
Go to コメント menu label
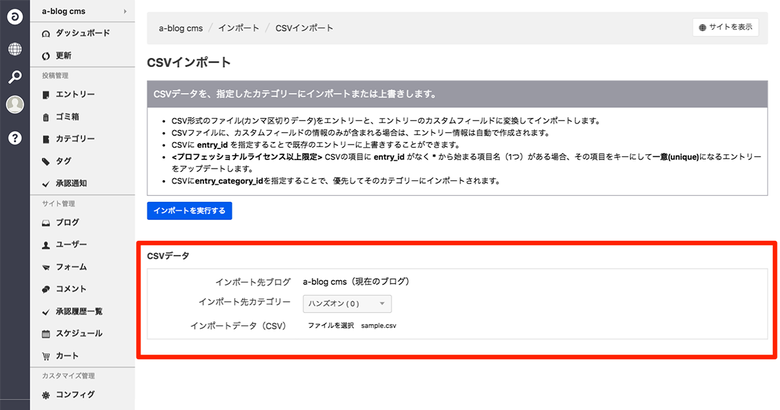[x=71, y=289]
